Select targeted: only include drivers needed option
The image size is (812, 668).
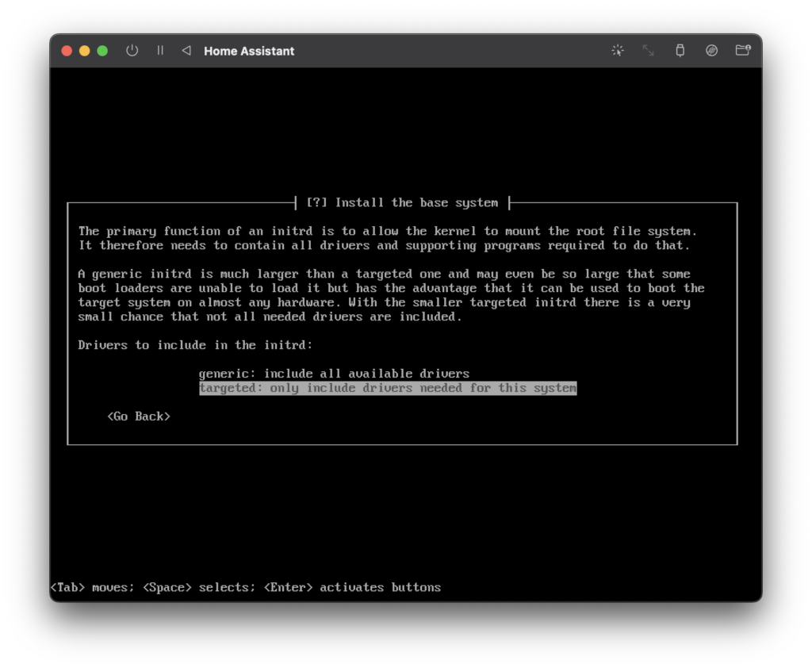tap(388, 388)
